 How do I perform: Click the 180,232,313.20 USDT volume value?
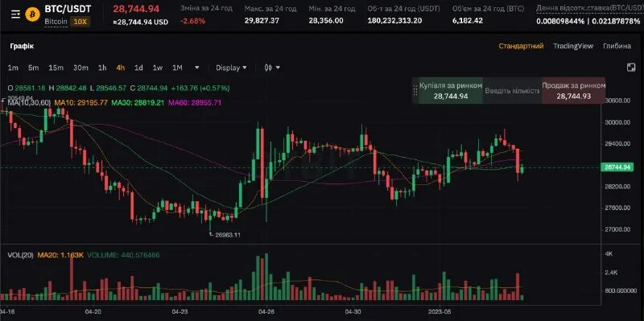click(x=394, y=21)
